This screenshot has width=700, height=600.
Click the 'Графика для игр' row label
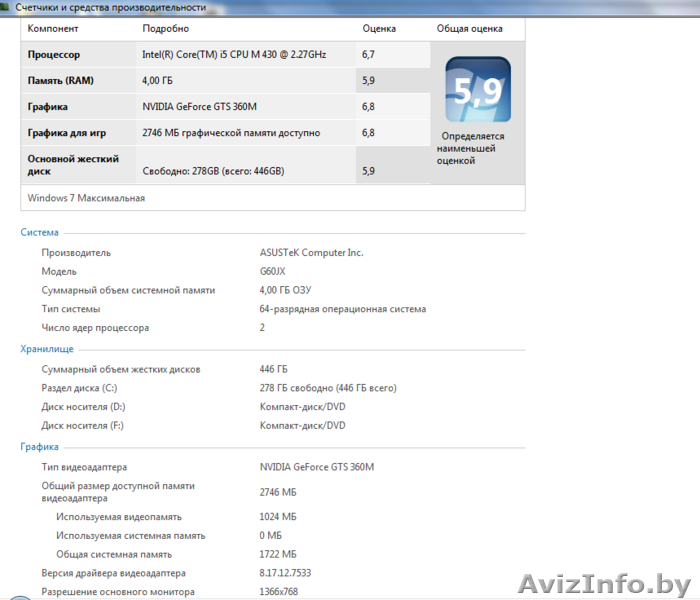[67, 132]
